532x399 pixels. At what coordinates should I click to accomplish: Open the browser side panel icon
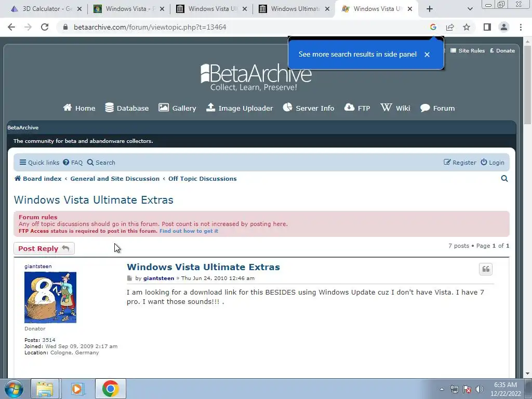tap(487, 27)
